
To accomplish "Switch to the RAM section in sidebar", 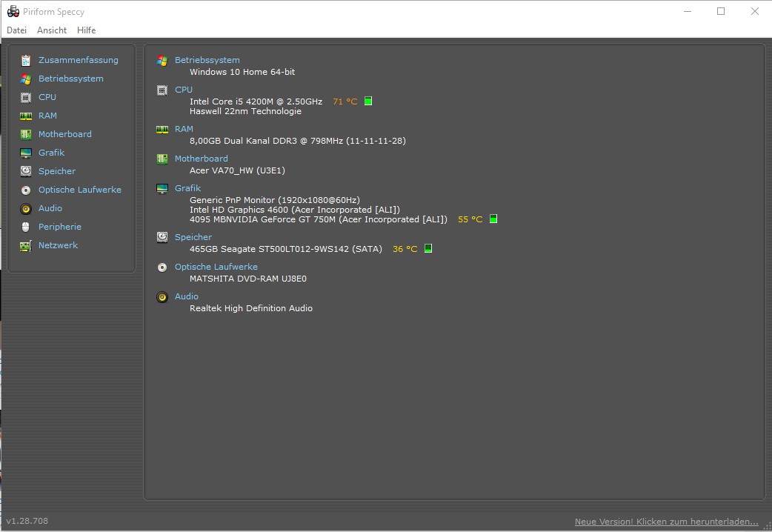I will click(47, 116).
